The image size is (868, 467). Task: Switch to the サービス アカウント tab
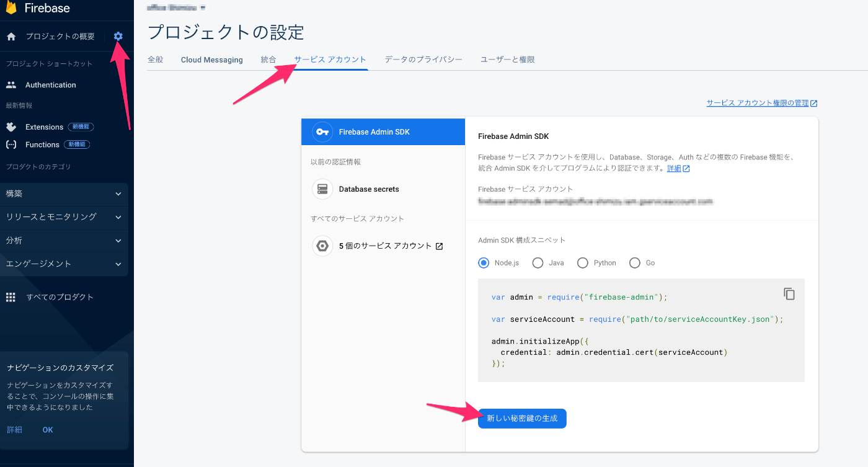330,60
